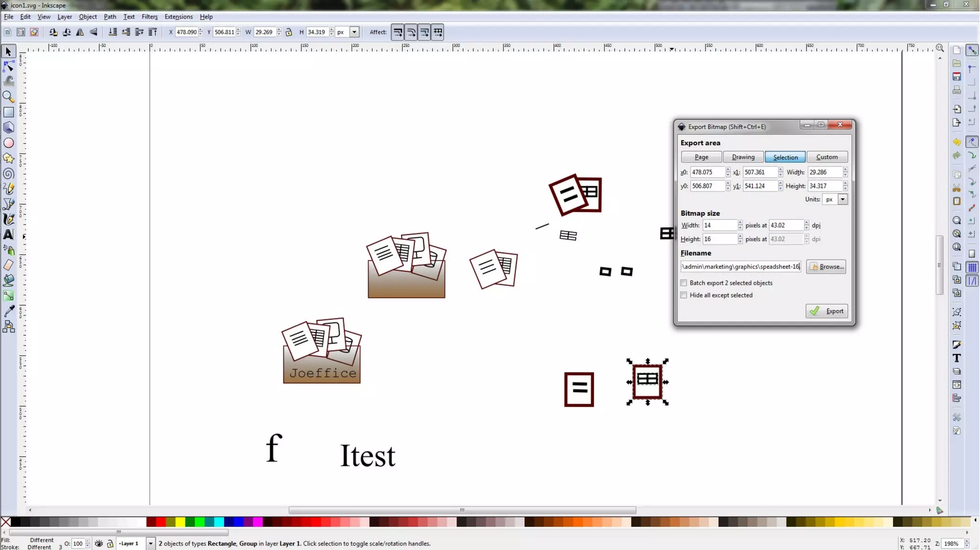This screenshot has height=550, width=980.
Task: Toggle layer visibility eye in status bar
Action: coord(99,544)
